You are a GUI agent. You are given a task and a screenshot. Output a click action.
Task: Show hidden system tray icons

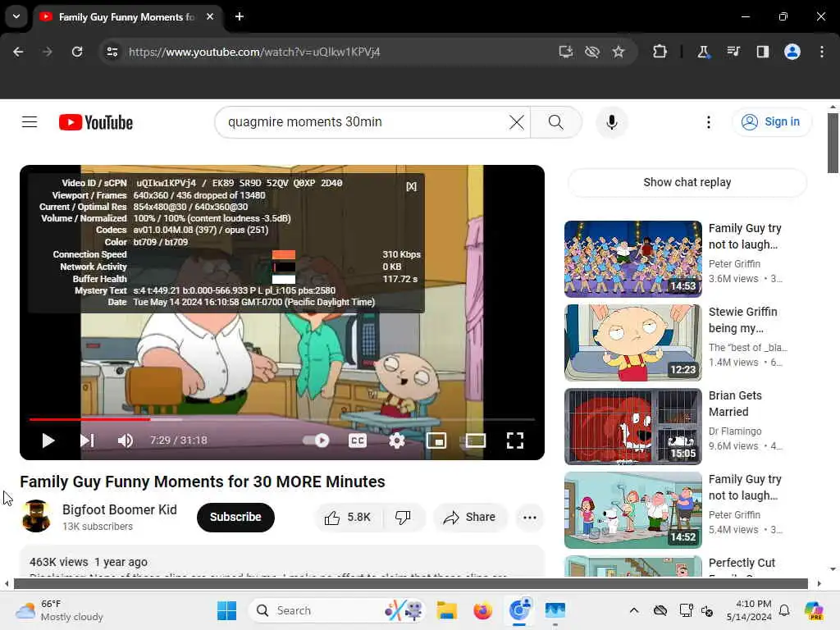pos(634,610)
